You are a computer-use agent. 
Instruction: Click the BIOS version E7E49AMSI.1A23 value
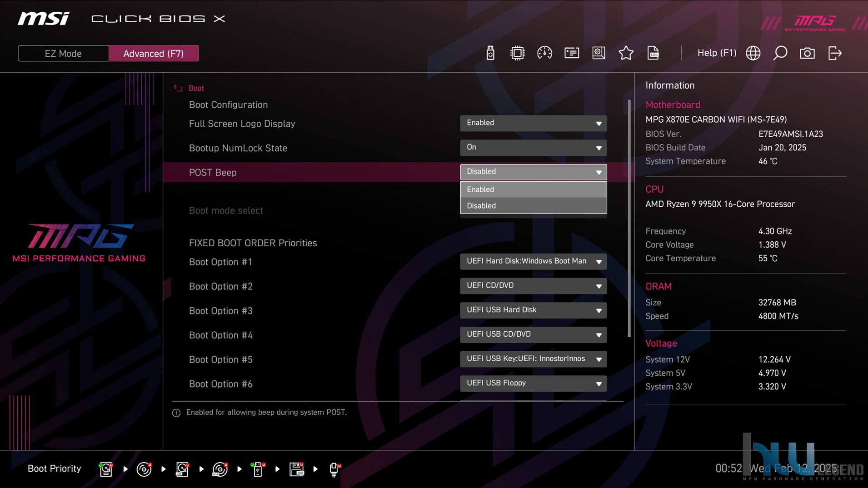tap(790, 134)
